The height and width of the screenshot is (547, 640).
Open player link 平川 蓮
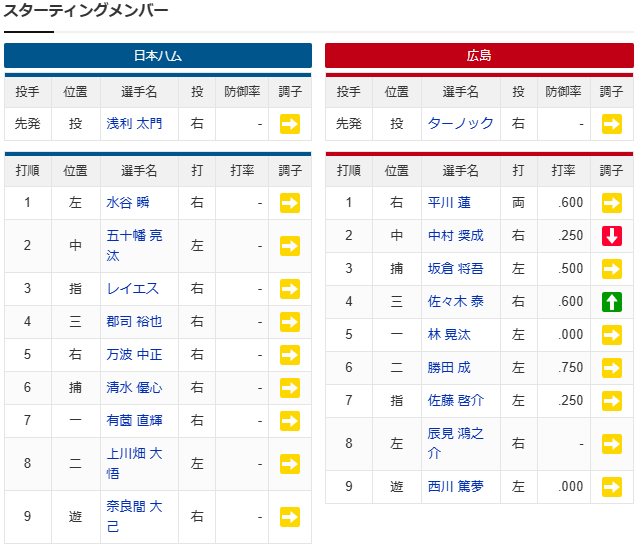pyautogui.click(x=449, y=203)
